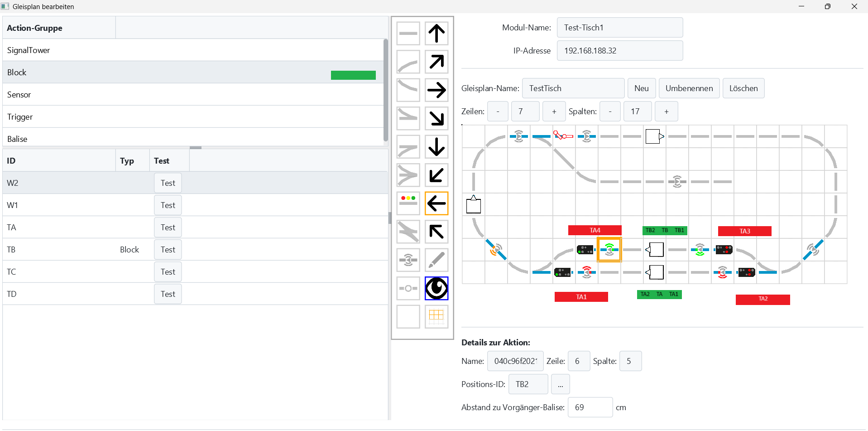Viewport: 868px width, 431px height.
Task: Select the pencil edit tool
Action: pyautogui.click(x=436, y=260)
